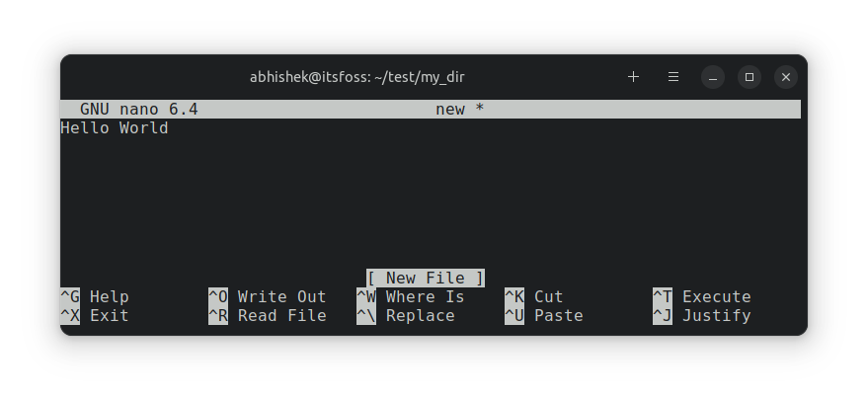Select the ^R Read File shortcut
Image resolution: width=868 pixels, height=402 pixels.
[267, 316]
